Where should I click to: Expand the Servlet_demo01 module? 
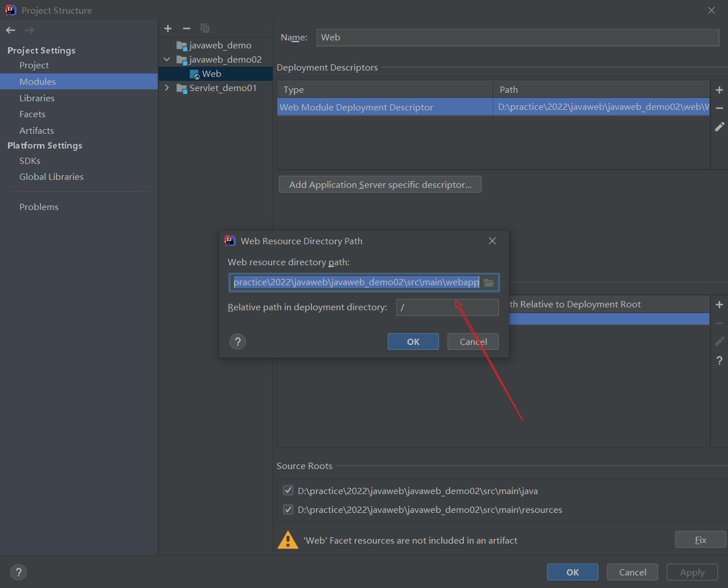pos(167,88)
